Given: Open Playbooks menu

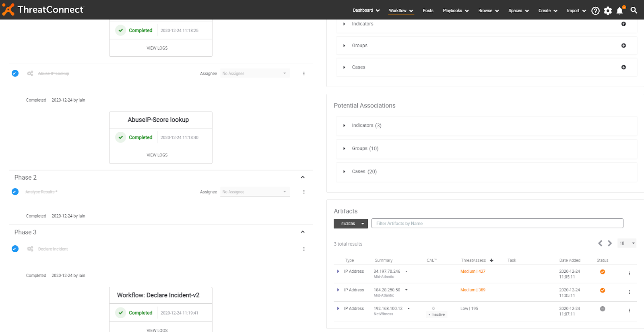Looking at the screenshot, I should 456,11.
